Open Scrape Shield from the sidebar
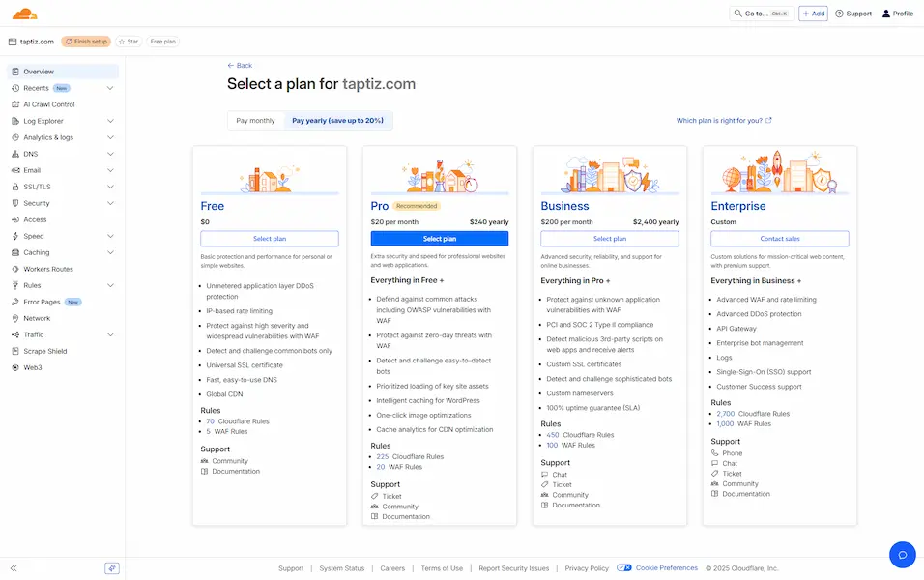 (45, 351)
